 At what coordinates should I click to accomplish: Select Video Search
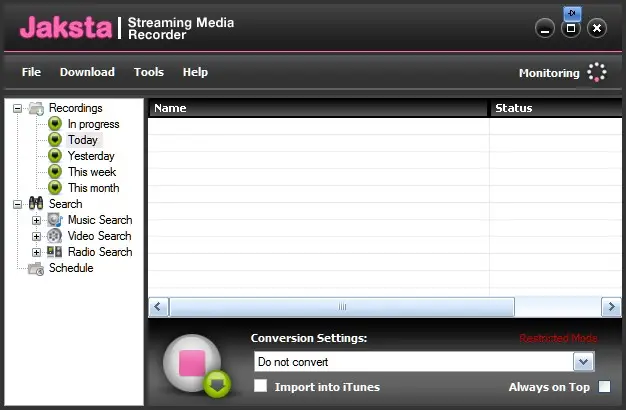pos(99,236)
